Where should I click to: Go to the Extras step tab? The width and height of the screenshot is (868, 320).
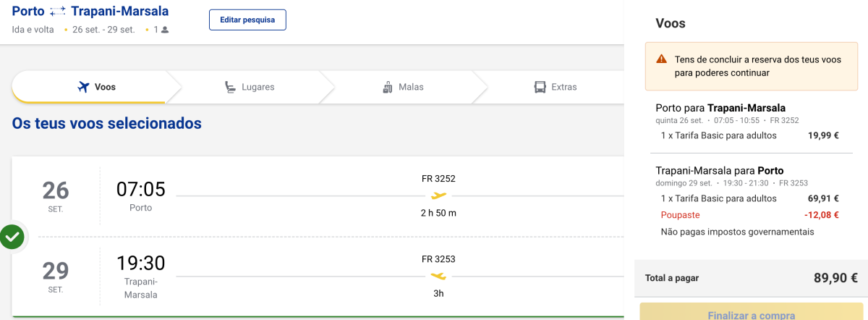click(556, 88)
